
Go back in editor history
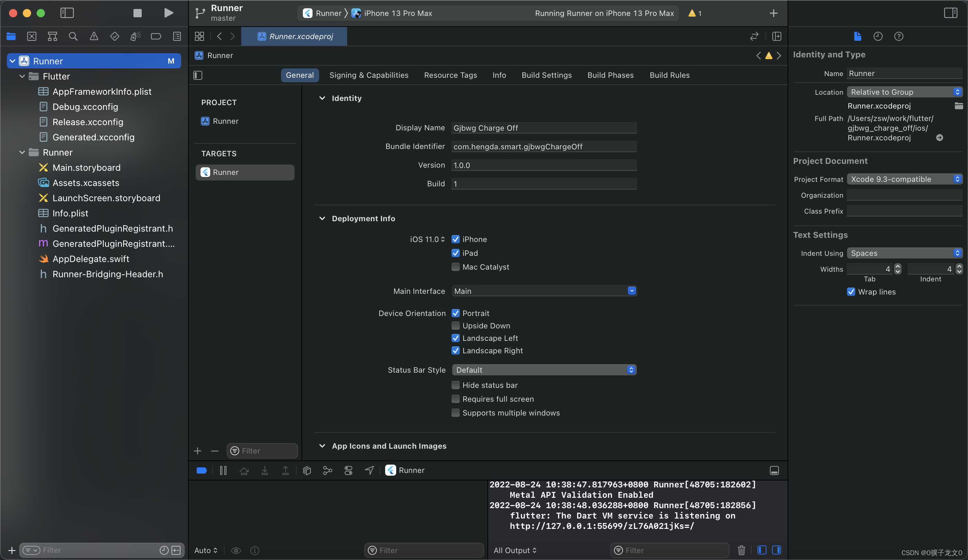coord(219,37)
